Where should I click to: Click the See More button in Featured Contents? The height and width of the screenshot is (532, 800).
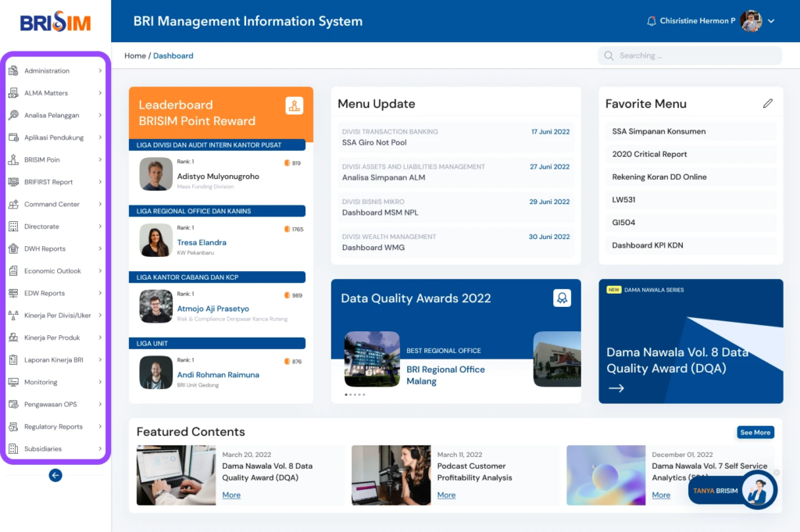755,431
